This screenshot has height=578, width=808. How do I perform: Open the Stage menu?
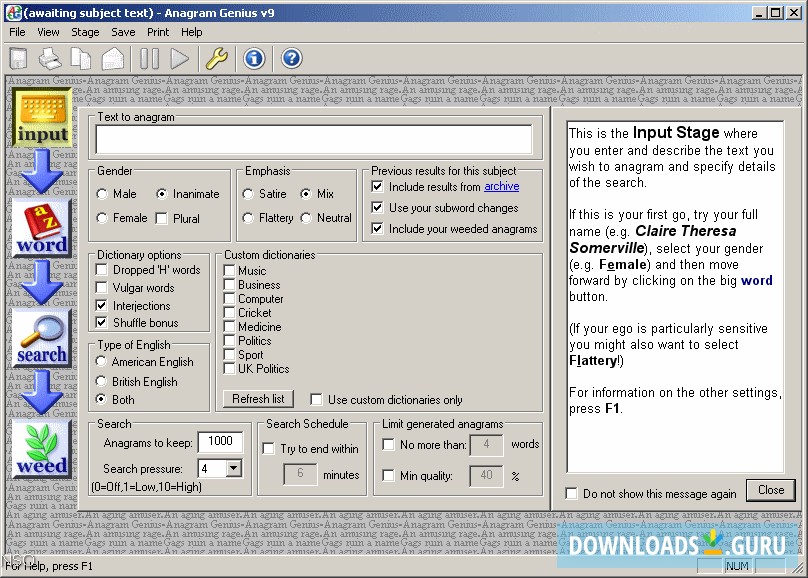coord(85,32)
